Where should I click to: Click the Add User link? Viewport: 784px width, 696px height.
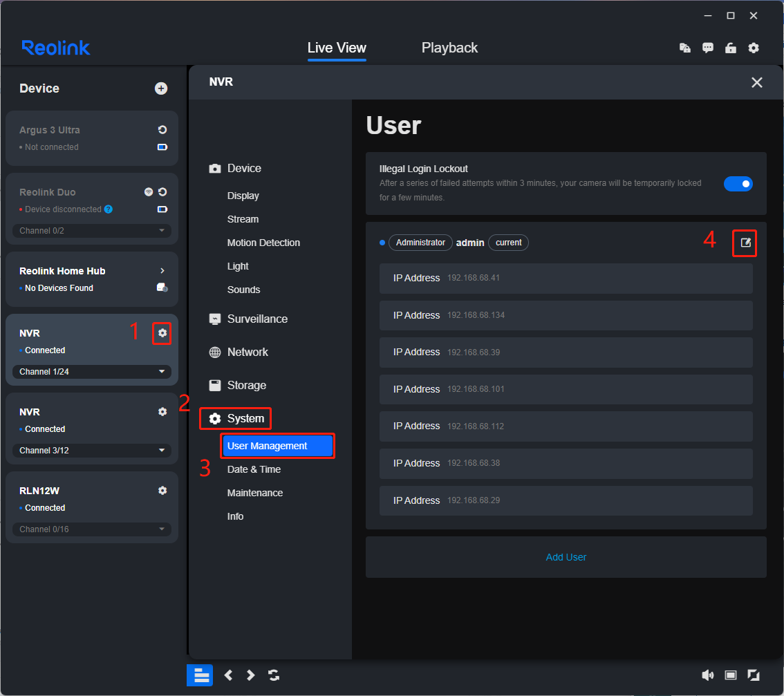[x=566, y=557]
